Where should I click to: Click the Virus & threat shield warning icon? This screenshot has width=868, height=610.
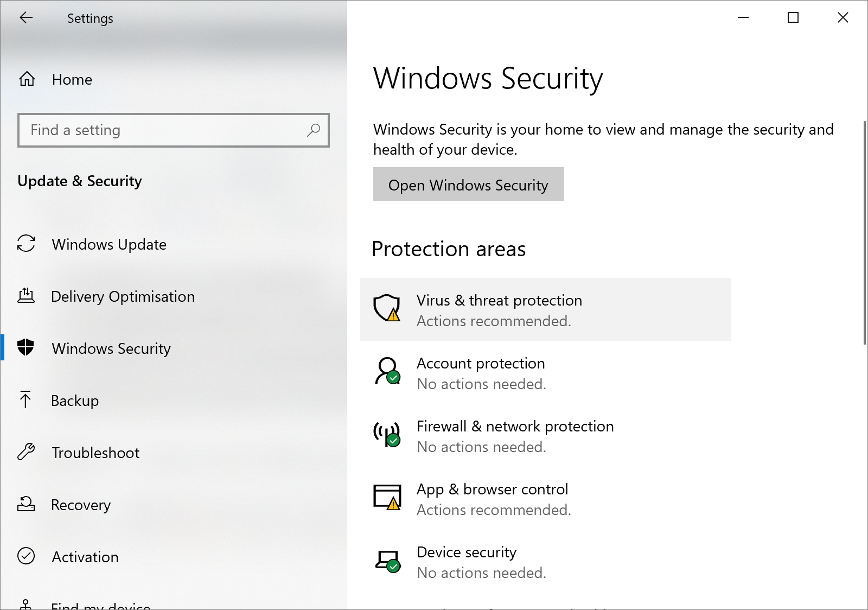[387, 308]
